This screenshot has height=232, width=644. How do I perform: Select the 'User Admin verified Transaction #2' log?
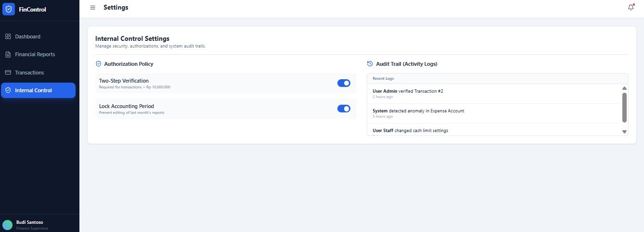pos(494,93)
